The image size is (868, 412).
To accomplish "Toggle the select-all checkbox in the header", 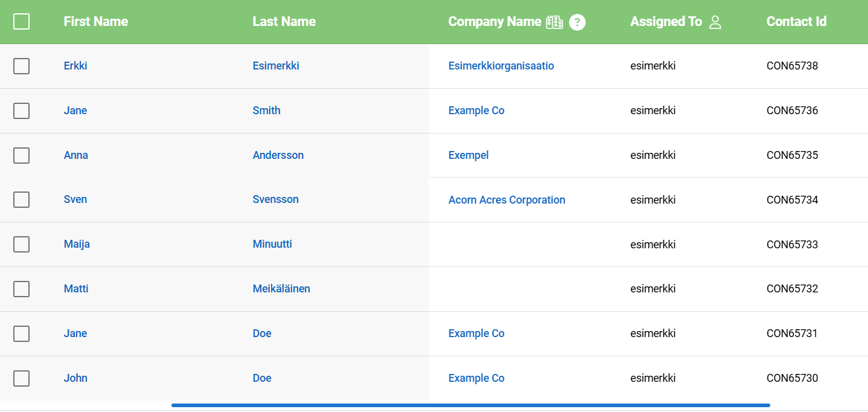I will pos(21,21).
